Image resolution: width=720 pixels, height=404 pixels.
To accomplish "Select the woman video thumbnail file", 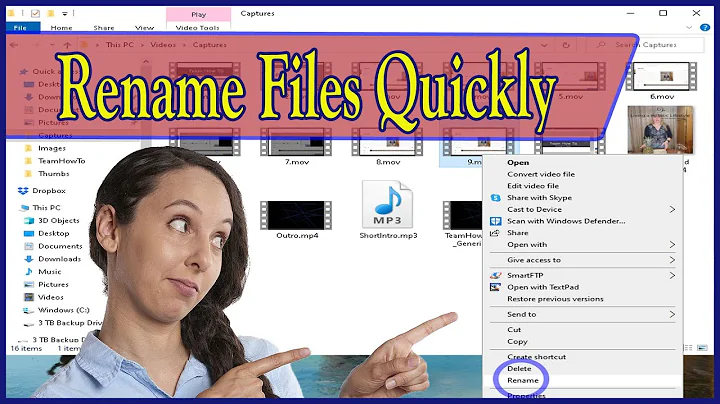I will click(660, 130).
